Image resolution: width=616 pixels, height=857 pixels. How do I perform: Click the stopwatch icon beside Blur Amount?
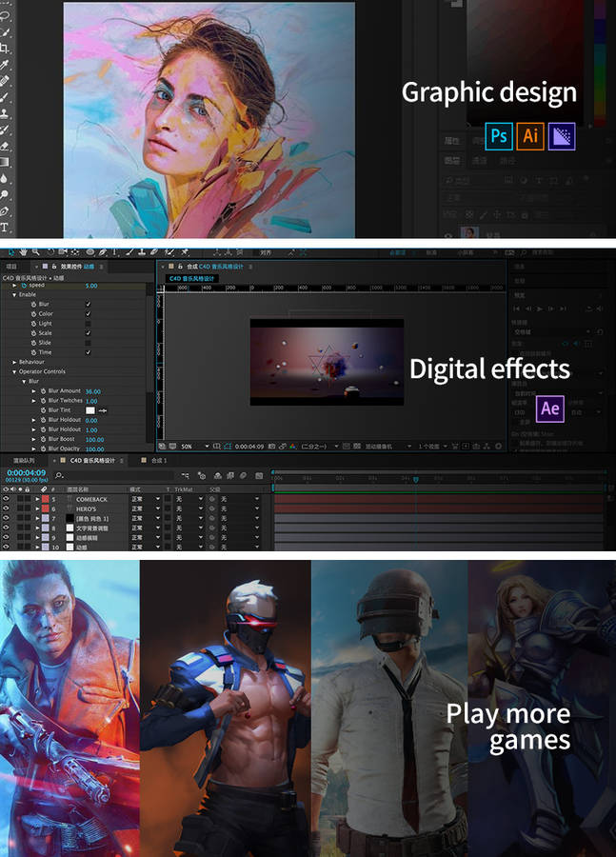43,391
